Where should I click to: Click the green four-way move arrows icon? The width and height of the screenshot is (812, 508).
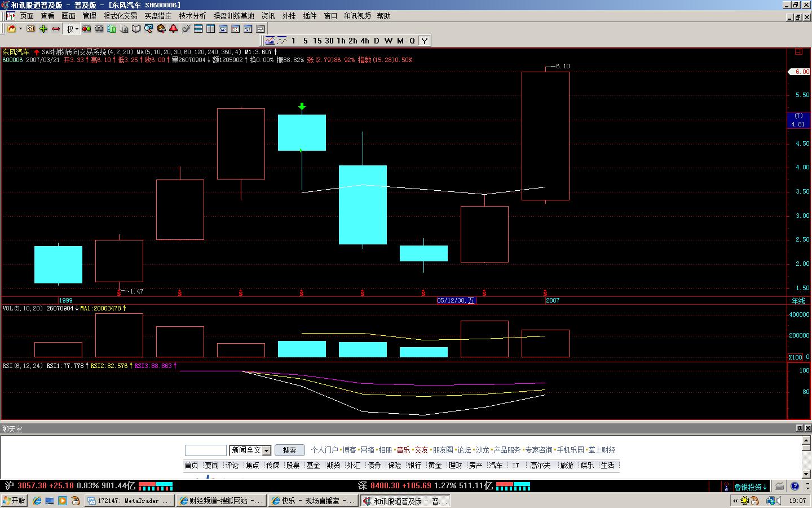tap(43, 29)
